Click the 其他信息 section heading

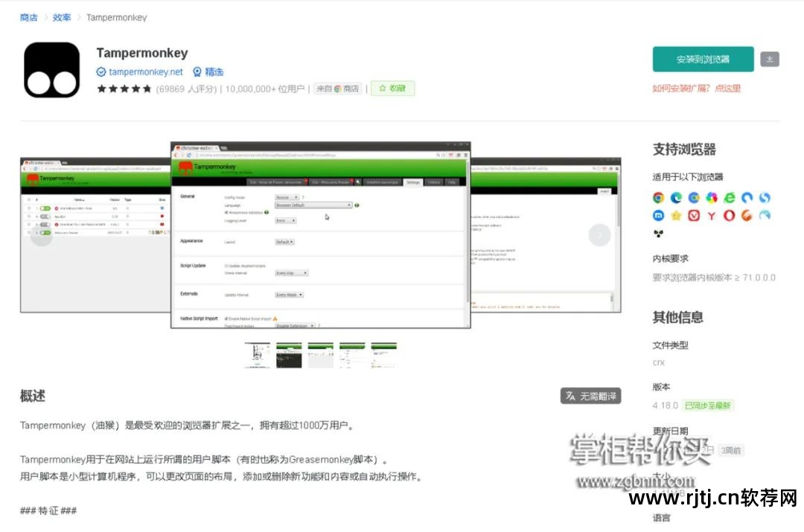[x=678, y=317]
